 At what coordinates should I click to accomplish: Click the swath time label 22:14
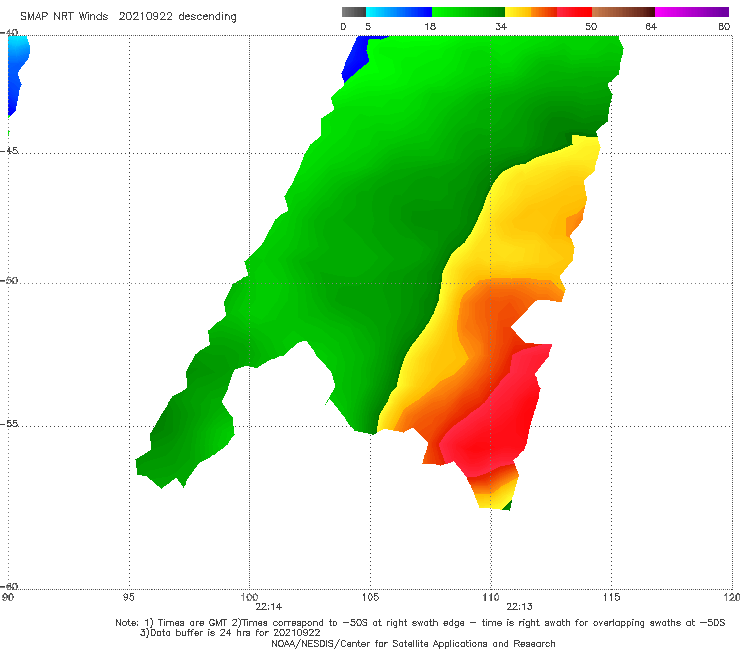(x=269, y=607)
